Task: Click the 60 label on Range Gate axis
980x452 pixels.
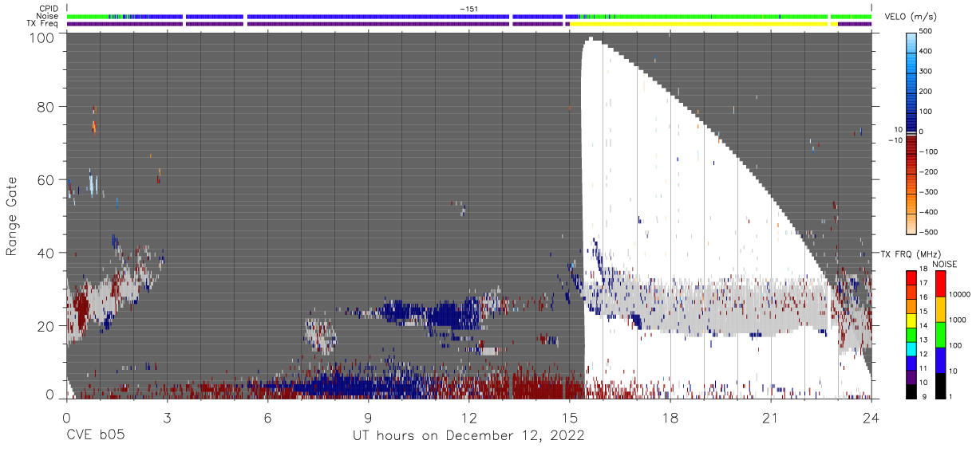Action: pyautogui.click(x=46, y=179)
